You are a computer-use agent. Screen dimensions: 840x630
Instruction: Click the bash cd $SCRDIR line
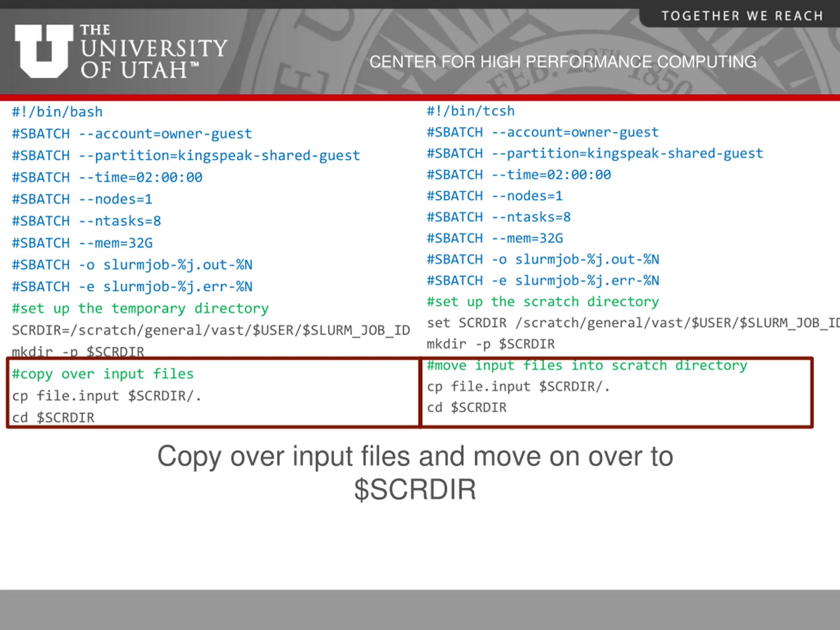[x=53, y=418]
